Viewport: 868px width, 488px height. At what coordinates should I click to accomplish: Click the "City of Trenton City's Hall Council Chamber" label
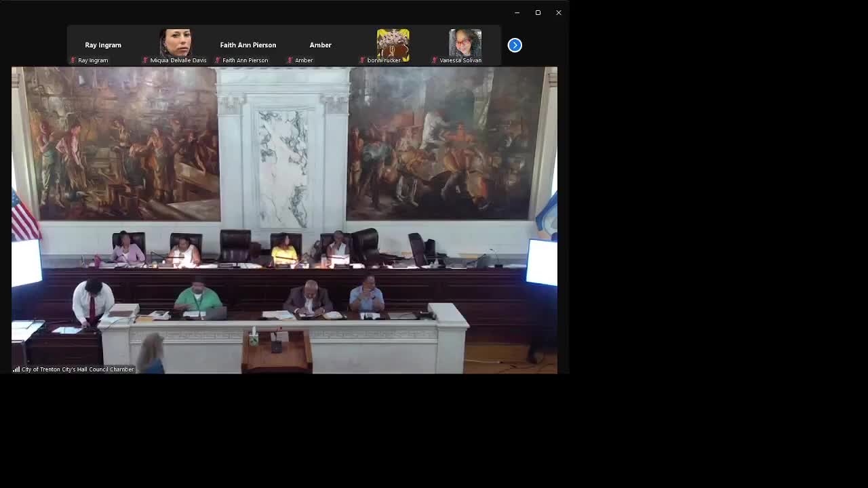click(77, 369)
